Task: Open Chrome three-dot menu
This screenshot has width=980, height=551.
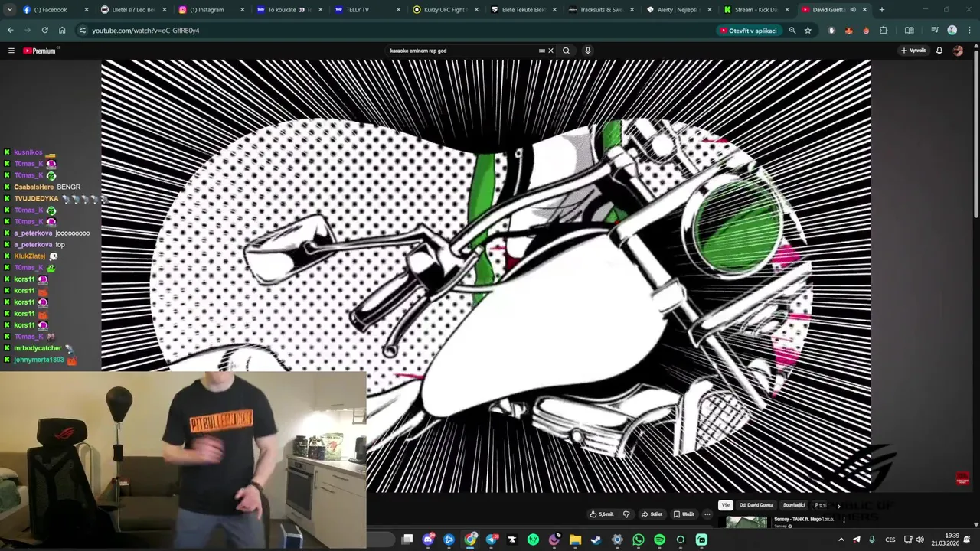Action: (x=969, y=31)
